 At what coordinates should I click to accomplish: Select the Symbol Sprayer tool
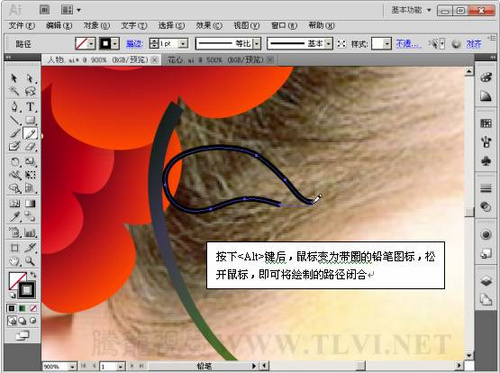[x=14, y=232]
